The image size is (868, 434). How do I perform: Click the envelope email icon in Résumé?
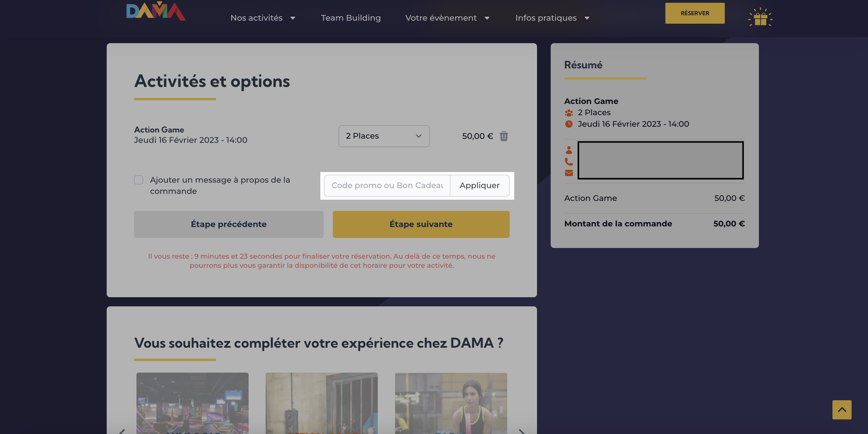pos(569,173)
